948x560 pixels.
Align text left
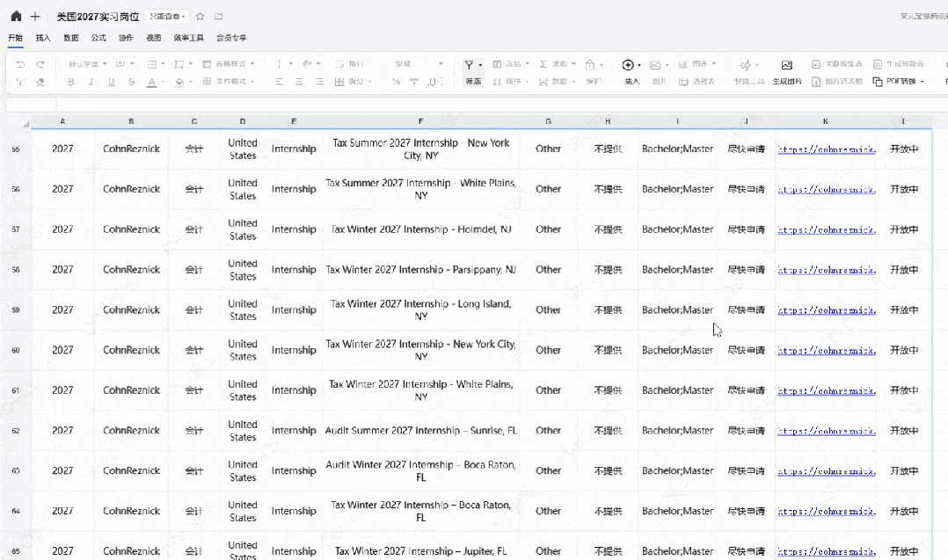279,82
